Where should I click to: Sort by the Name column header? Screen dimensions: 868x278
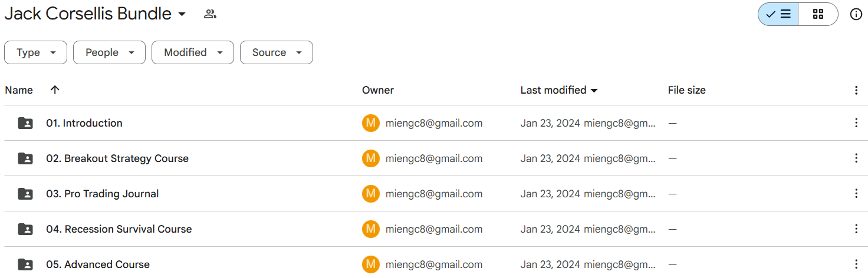click(19, 90)
